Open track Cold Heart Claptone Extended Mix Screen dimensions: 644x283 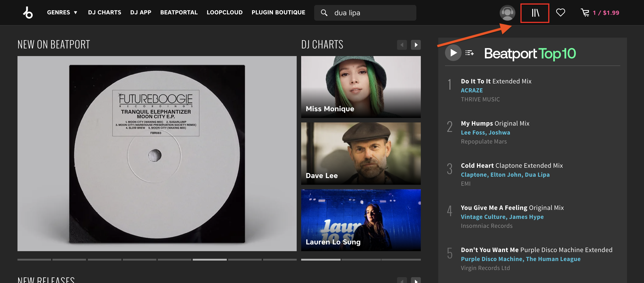[512, 166]
